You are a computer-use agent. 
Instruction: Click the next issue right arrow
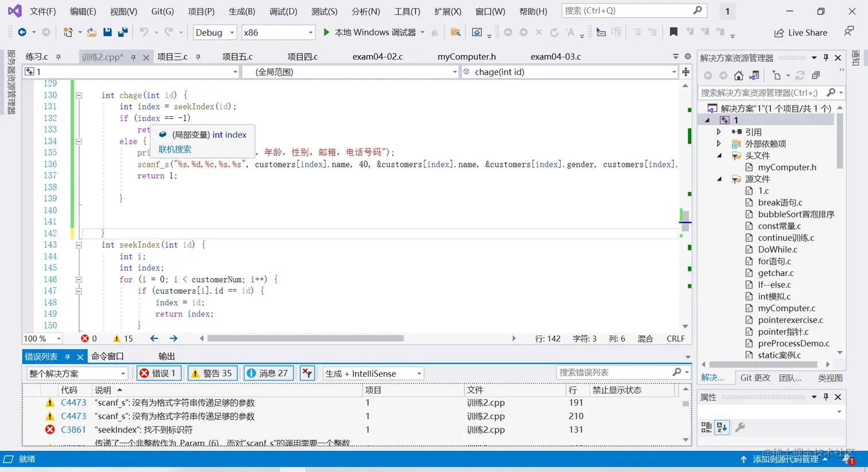(x=173, y=338)
